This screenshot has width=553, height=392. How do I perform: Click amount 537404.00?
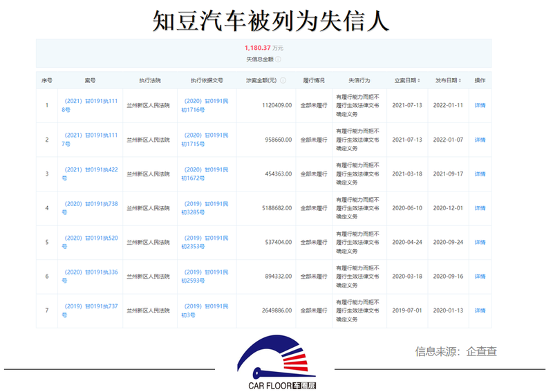(279, 243)
